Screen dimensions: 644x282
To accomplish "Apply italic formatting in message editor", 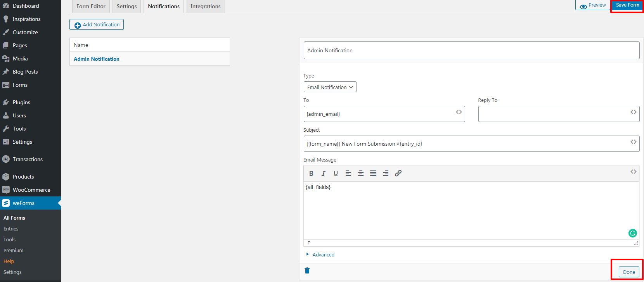I will tap(323, 174).
